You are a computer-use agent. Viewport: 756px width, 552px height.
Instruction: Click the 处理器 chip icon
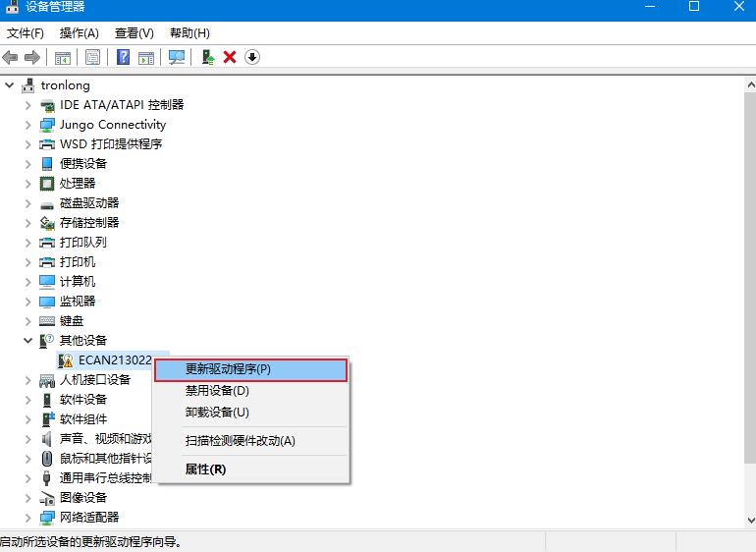click(x=47, y=184)
